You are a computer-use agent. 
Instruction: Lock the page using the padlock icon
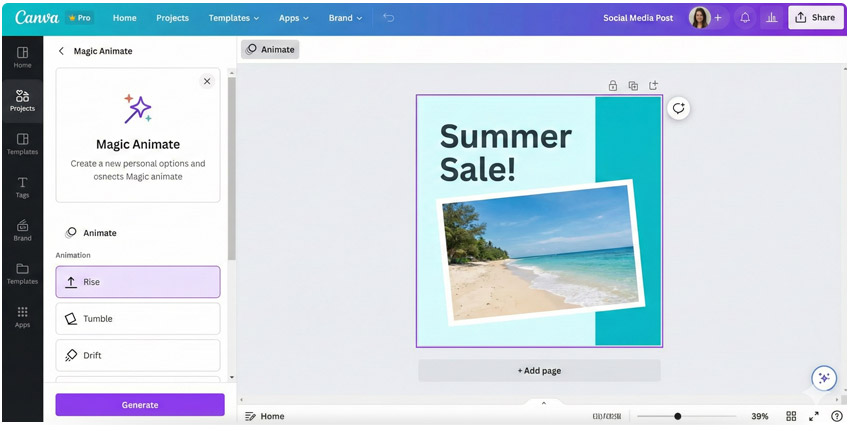pos(613,86)
